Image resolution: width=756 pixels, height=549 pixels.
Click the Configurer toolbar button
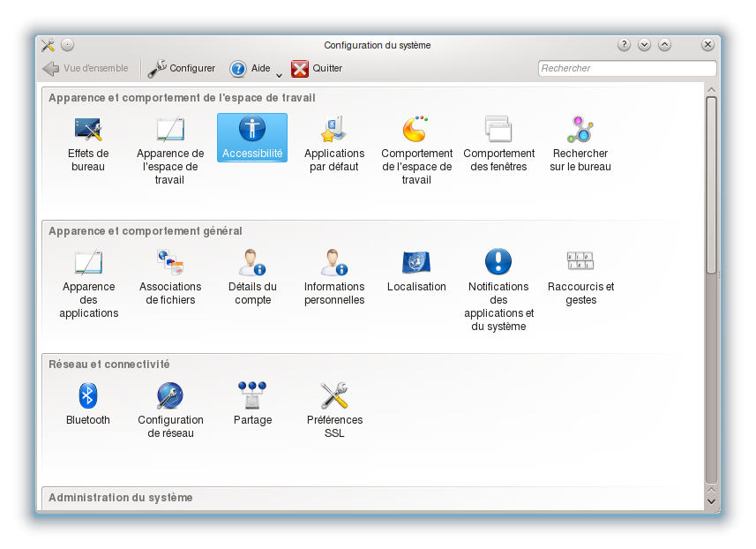pos(182,69)
